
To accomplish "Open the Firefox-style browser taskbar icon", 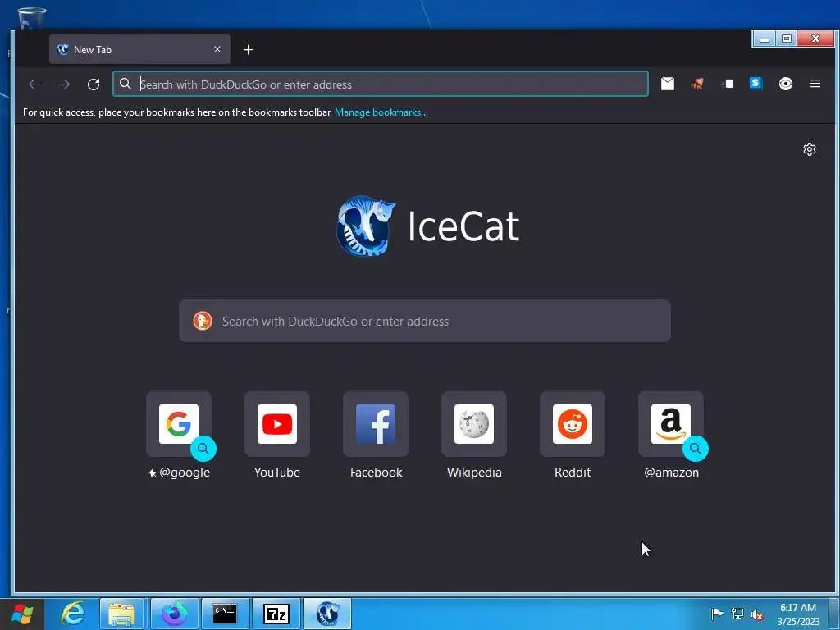I will tap(175, 614).
